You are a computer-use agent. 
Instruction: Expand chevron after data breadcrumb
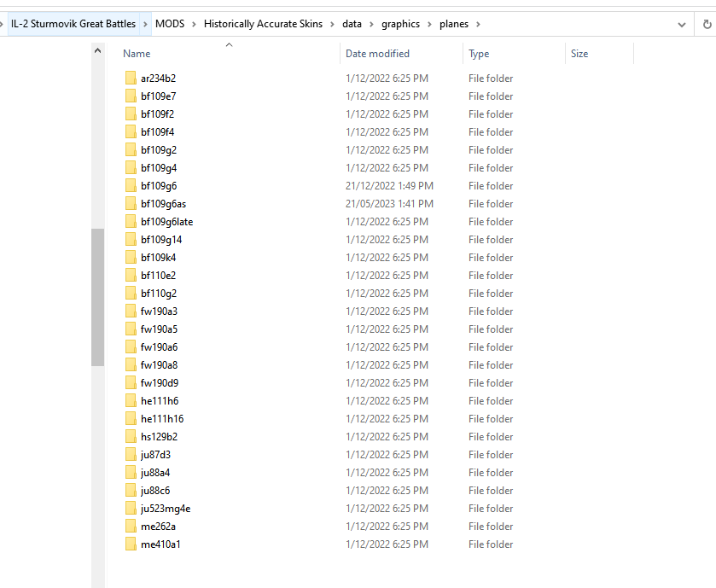point(371,24)
